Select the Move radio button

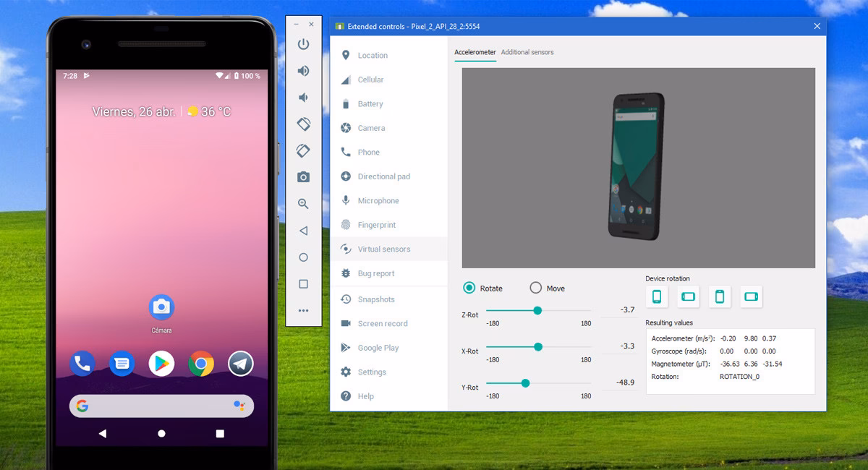(x=536, y=288)
